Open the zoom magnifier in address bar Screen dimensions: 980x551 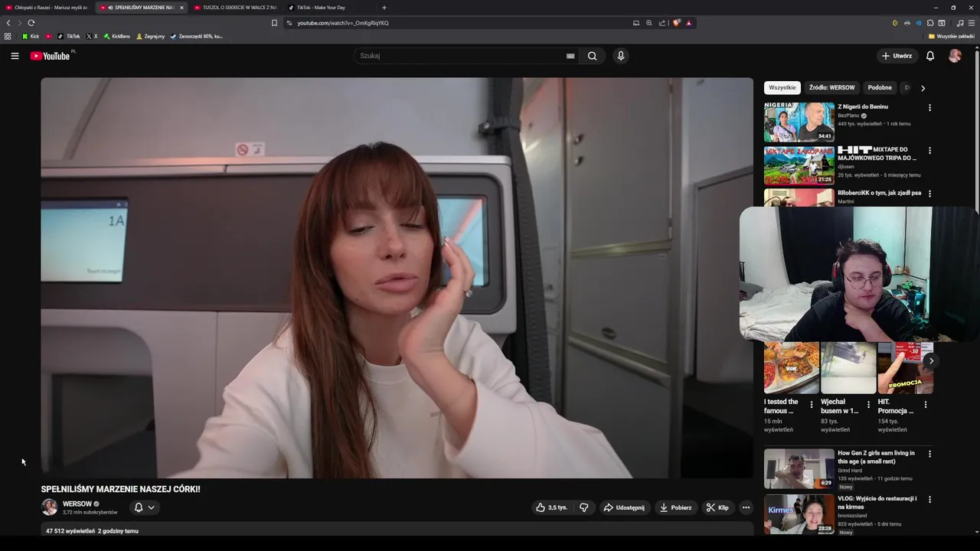click(649, 23)
